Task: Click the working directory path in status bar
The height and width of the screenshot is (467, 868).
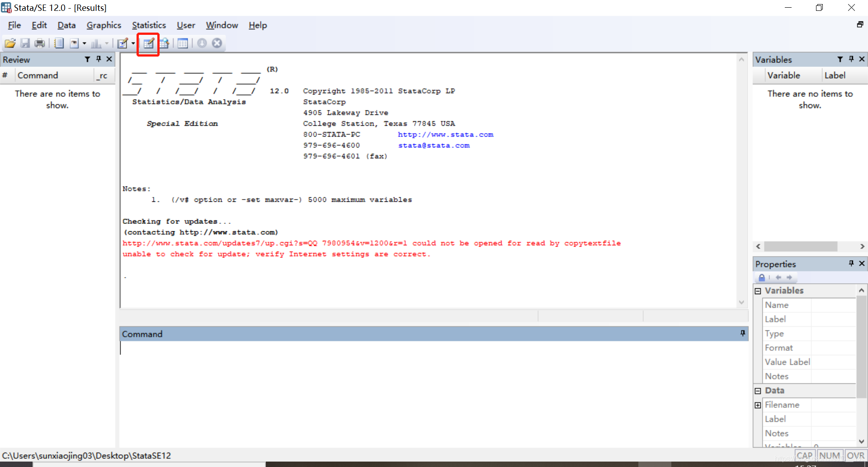Action: click(x=86, y=456)
